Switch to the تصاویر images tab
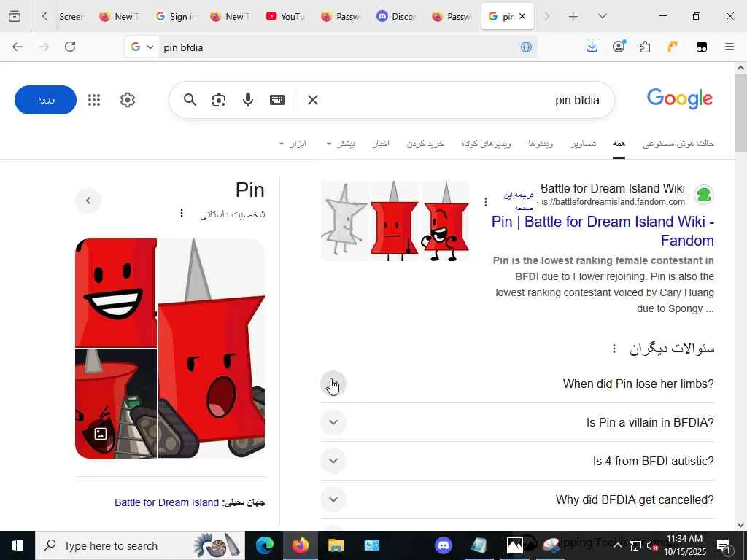 click(584, 144)
